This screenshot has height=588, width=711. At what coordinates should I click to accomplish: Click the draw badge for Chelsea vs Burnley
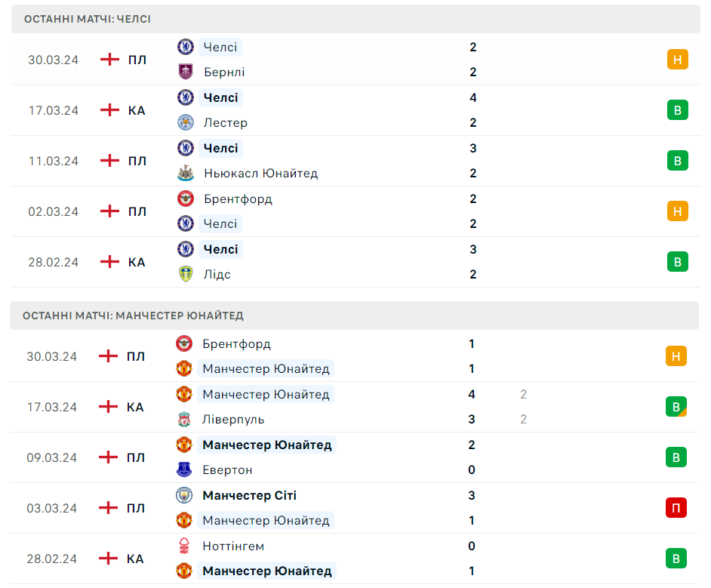677,60
